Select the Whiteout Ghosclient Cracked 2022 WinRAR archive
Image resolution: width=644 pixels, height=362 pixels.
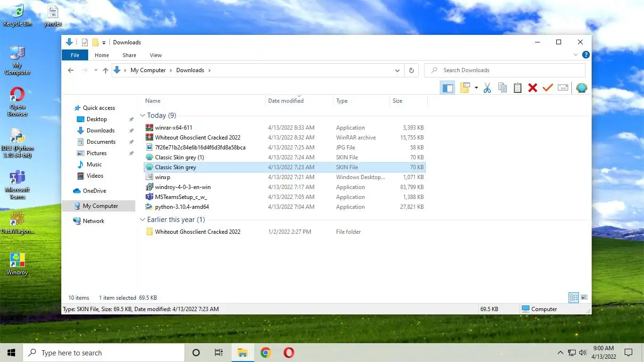[285, 138]
